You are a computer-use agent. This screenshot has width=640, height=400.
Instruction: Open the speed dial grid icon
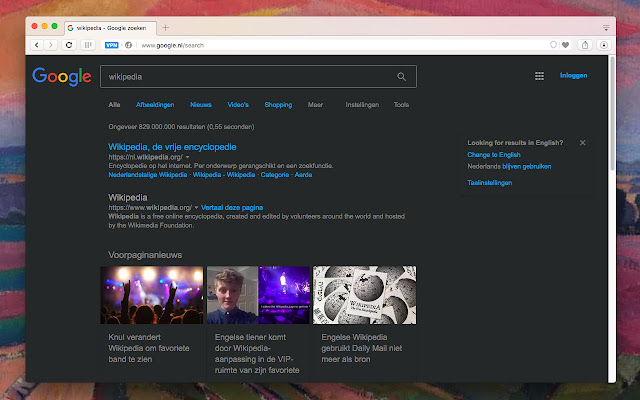tap(88, 45)
